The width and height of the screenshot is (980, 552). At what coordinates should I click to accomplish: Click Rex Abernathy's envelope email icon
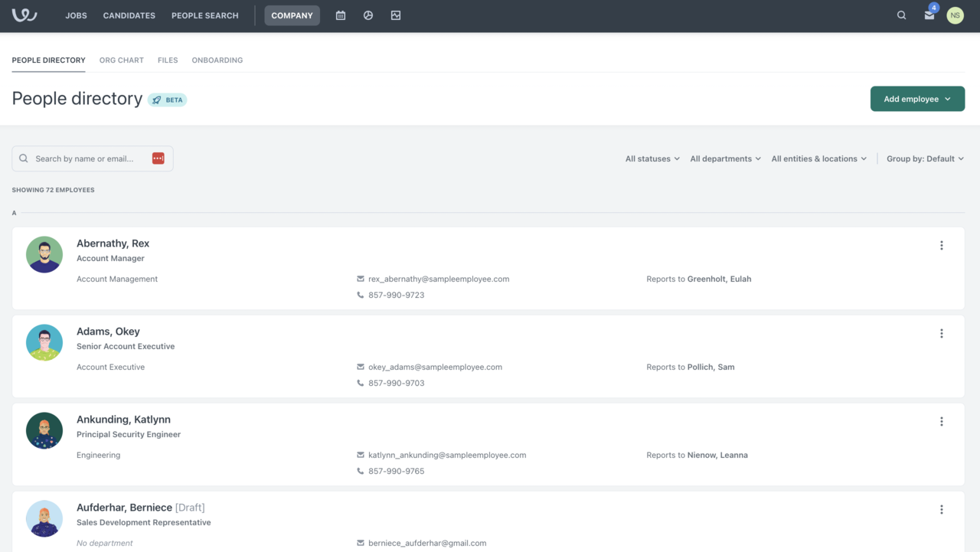coord(361,279)
